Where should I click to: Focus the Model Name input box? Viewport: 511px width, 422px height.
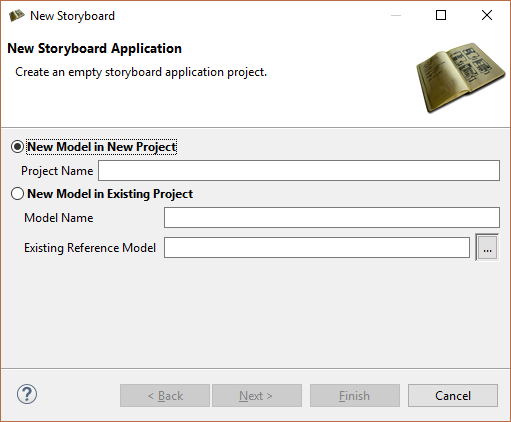point(332,217)
